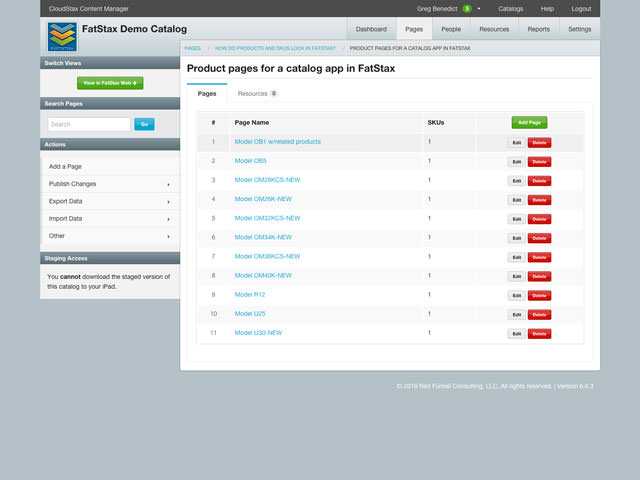640x480 pixels.
Task: Click the green notification badge beside Greg Benedict
Action: [x=467, y=9]
